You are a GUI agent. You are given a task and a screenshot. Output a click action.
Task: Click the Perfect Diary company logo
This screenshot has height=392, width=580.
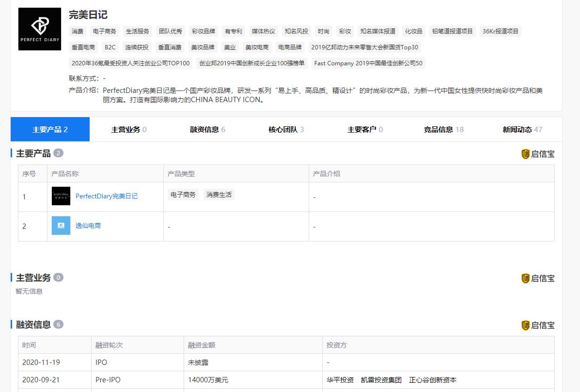(x=40, y=29)
